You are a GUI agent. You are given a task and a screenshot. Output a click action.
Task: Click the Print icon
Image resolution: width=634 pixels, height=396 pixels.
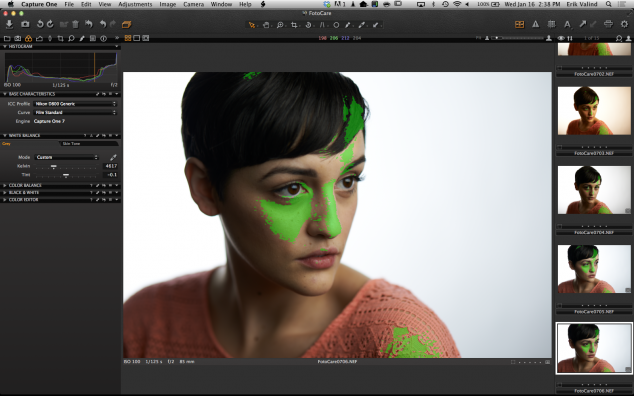coord(608,24)
